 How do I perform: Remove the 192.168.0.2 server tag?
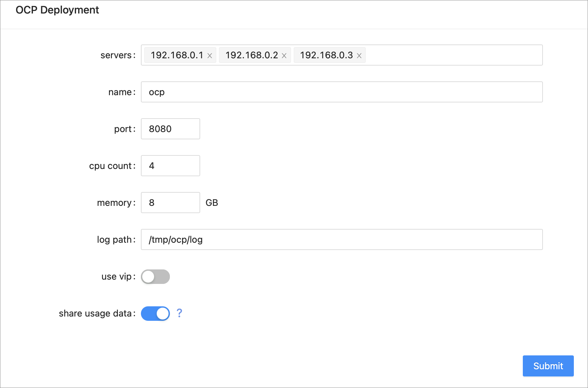coord(284,56)
